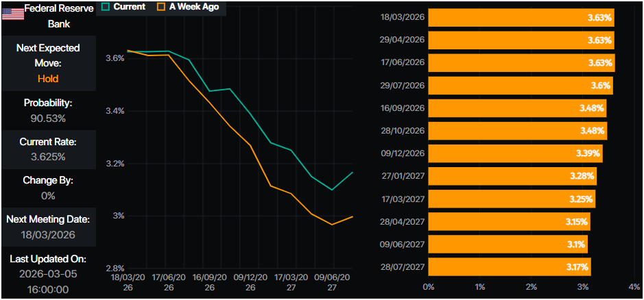Viewport: 644px width, 300px height.
Task: Click the 18/03/2026 bar showing 3.63%
Action: [x=521, y=18]
